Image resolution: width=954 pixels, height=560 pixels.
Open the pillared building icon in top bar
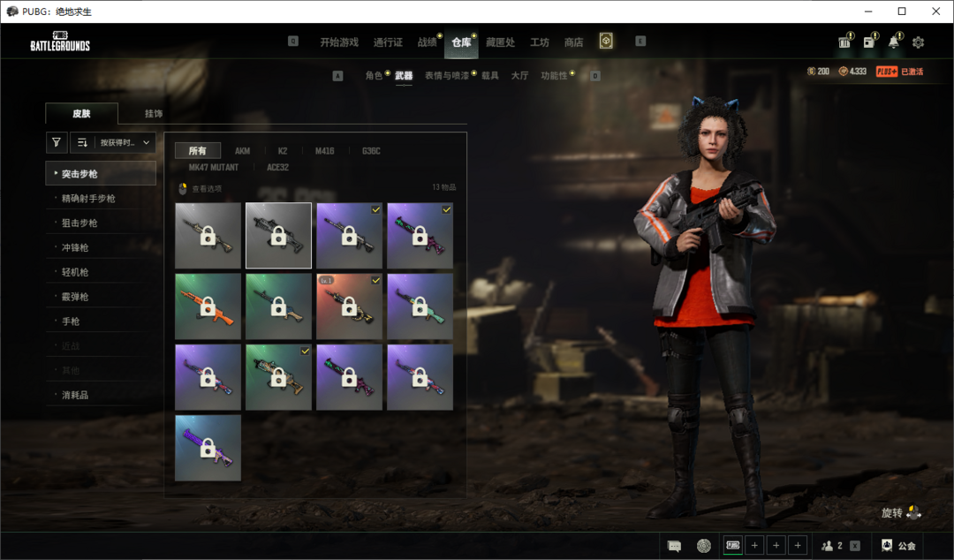[x=844, y=42]
